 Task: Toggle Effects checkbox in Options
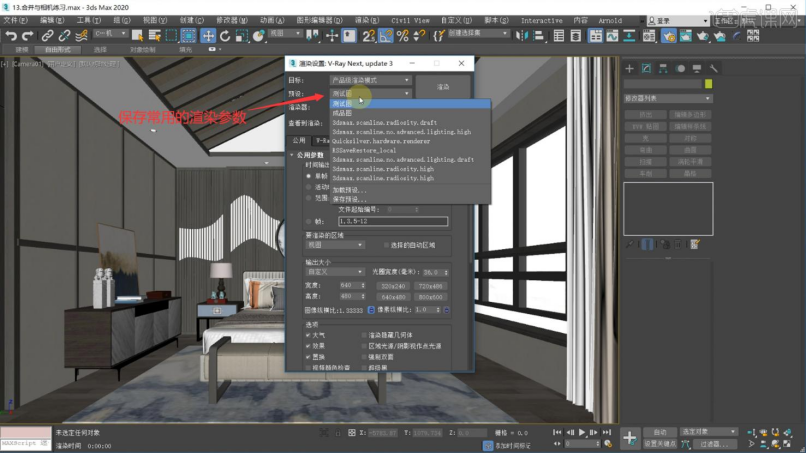308,346
